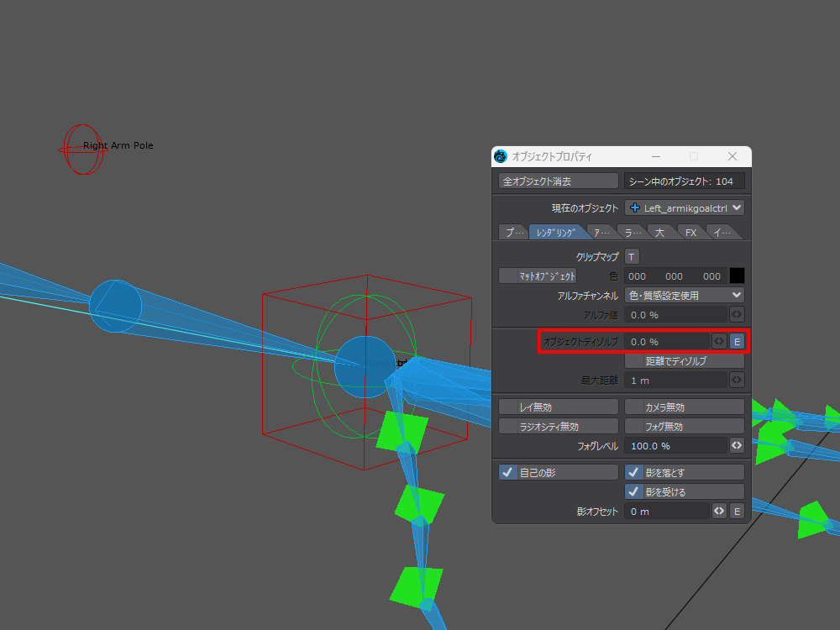Click the オブジェクトディゾルブ slider arrows

pyautogui.click(x=719, y=342)
